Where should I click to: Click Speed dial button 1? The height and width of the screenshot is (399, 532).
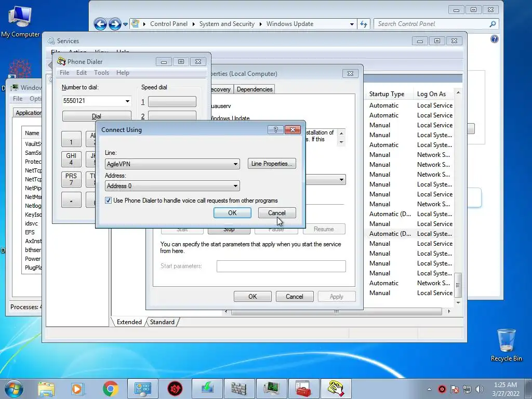(172, 101)
